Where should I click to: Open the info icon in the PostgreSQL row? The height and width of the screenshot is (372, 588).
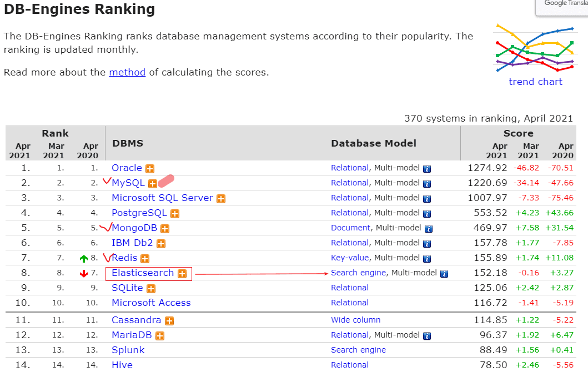point(427,213)
